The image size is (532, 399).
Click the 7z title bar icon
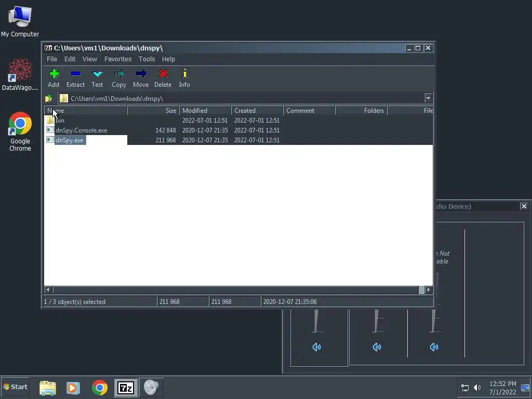click(48, 48)
